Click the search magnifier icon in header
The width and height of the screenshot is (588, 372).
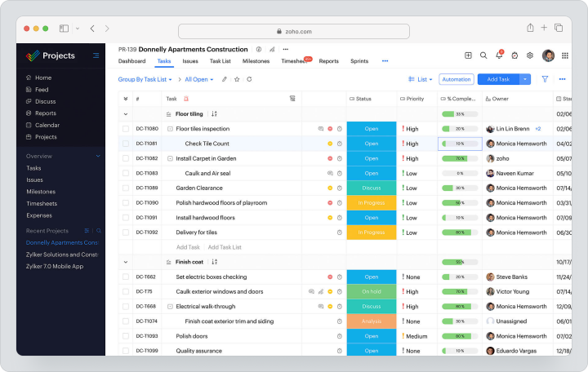coord(483,55)
